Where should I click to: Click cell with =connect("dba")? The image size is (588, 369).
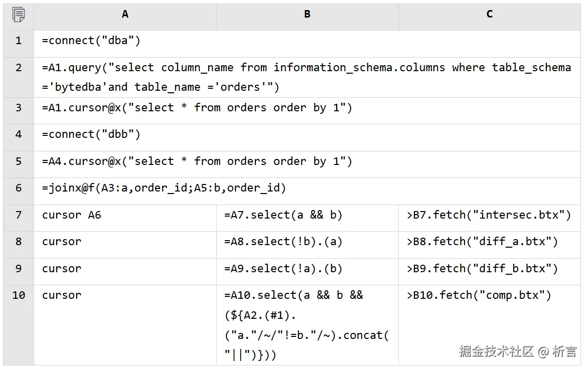tap(91, 41)
